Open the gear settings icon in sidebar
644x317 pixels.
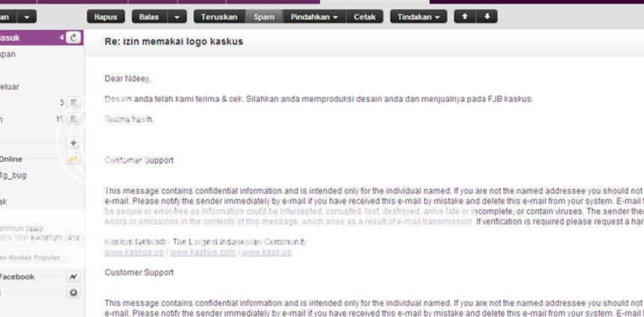pos(73,293)
